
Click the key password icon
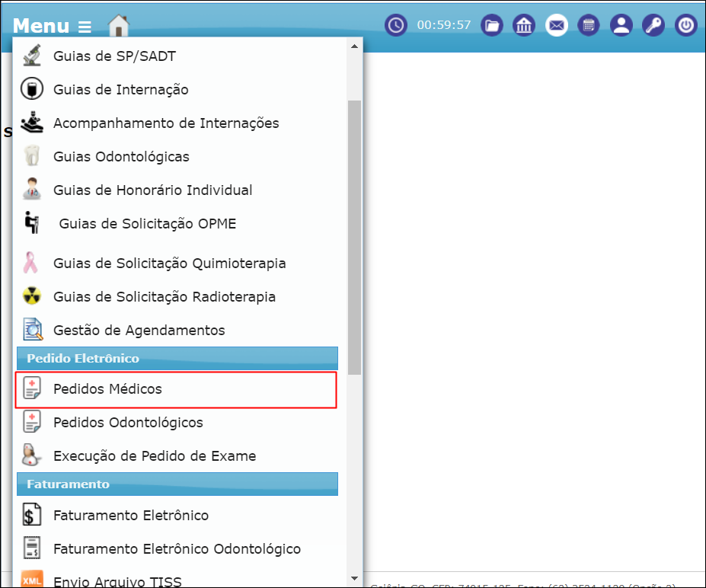point(653,25)
